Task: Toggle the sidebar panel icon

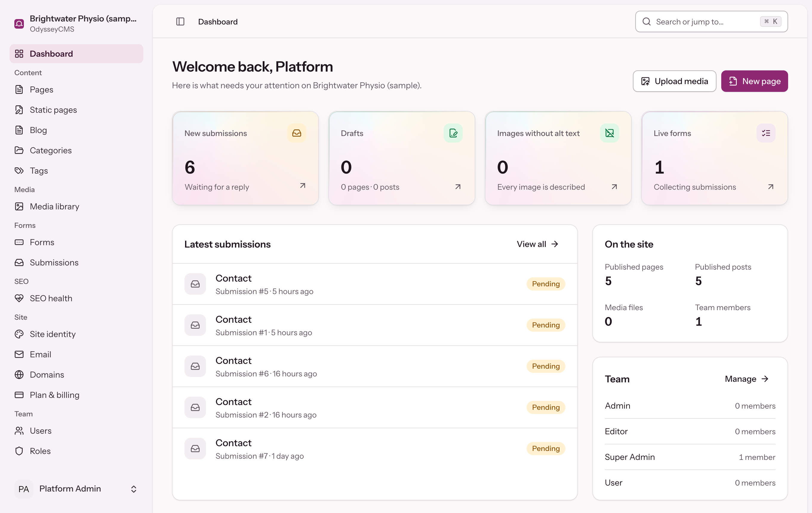Action: [180, 21]
